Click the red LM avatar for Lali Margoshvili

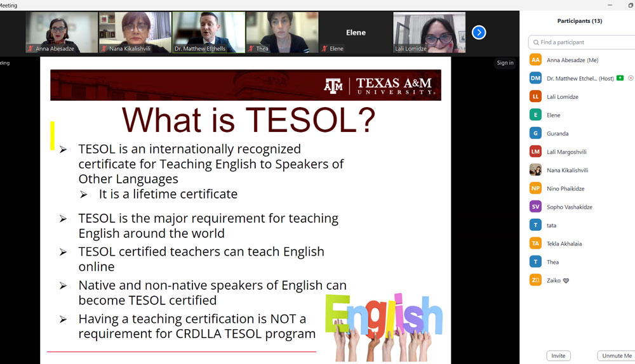pos(535,152)
